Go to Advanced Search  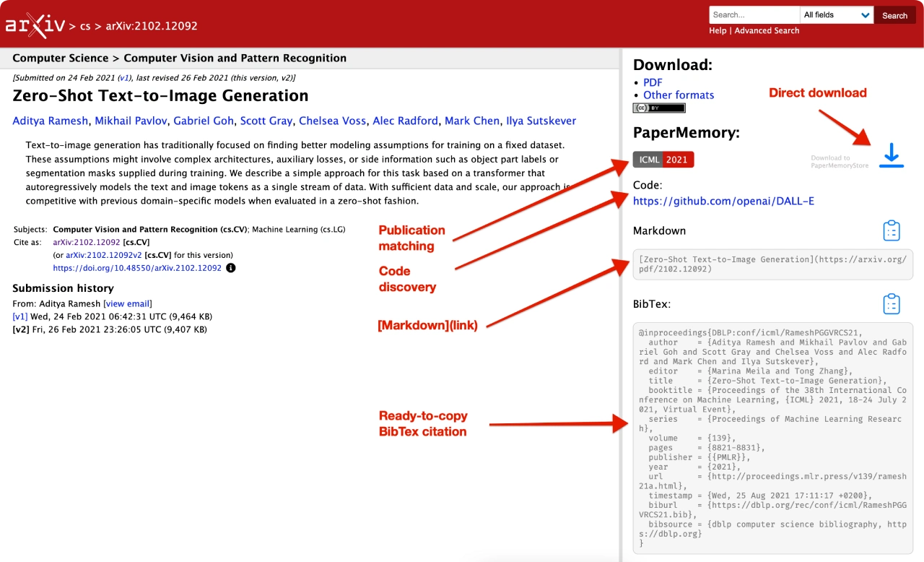pyautogui.click(x=767, y=31)
